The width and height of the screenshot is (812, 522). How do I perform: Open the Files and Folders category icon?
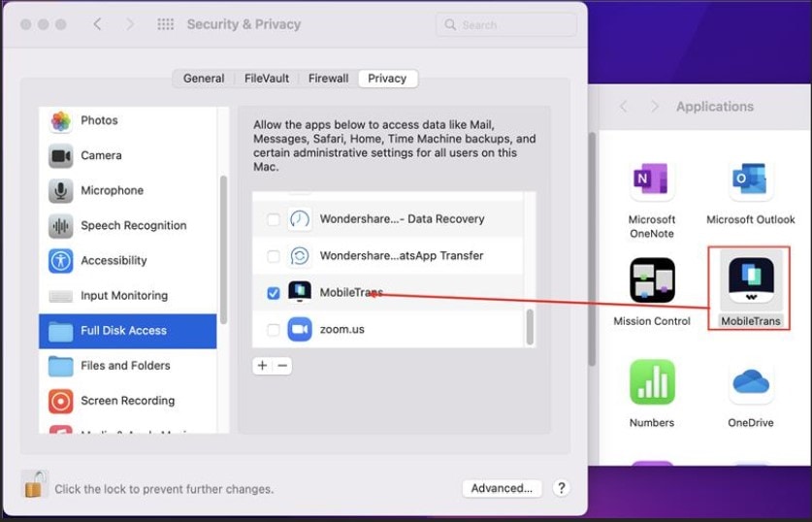point(60,366)
